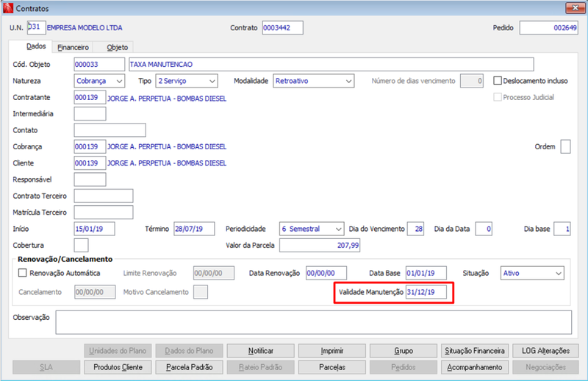Click the Pedido number field

point(548,27)
